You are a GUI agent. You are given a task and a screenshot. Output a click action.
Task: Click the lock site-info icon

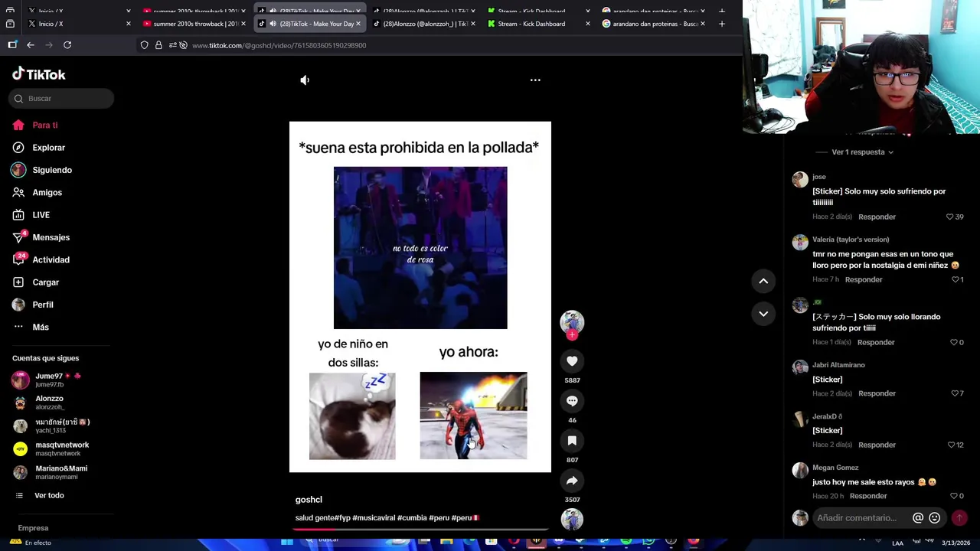tap(158, 45)
